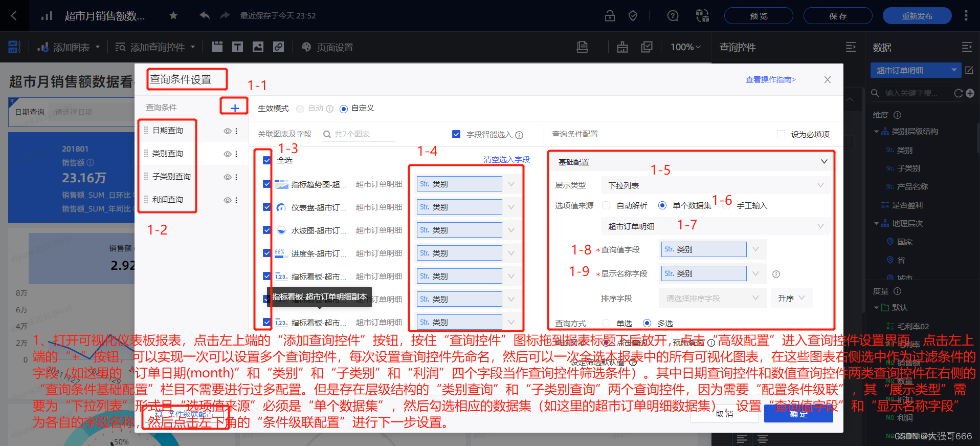Select the 自定义 effective mode radio

pos(344,109)
